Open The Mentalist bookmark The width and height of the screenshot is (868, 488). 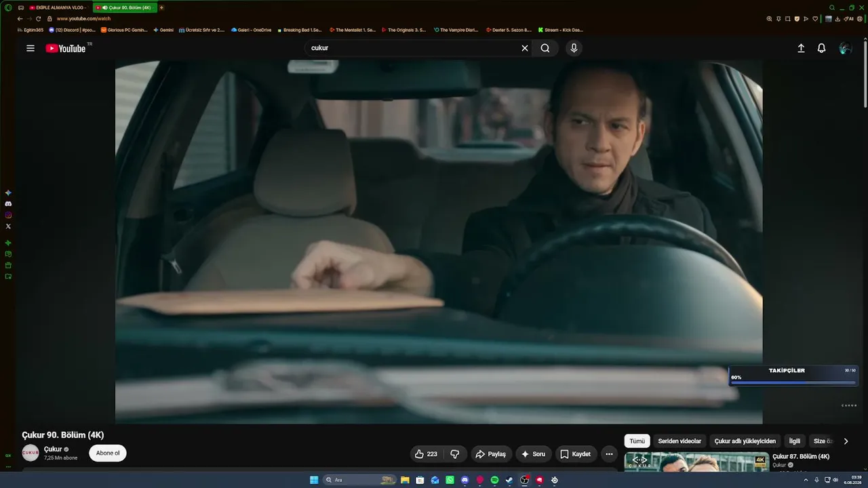353,30
